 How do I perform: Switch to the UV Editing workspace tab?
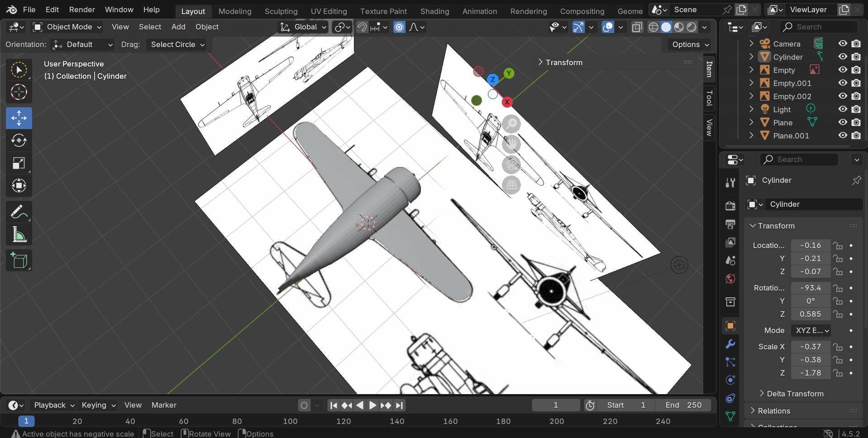click(329, 11)
